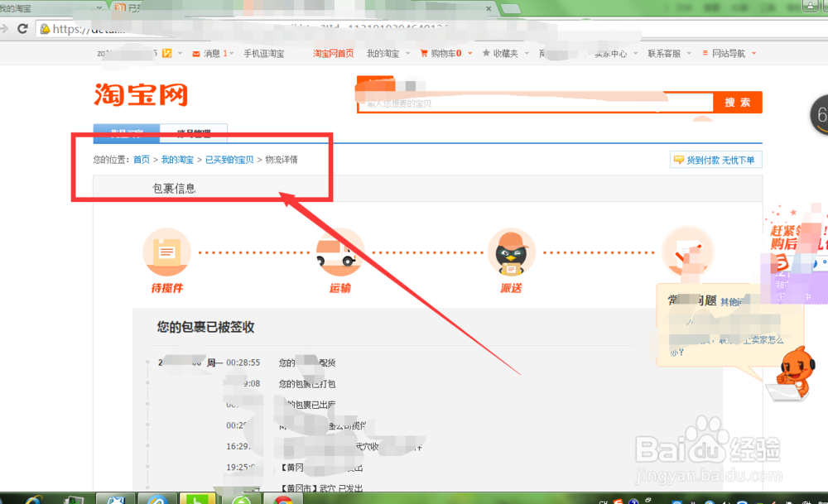Expand the 卖家中心 dropdown arrow

tap(635, 53)
